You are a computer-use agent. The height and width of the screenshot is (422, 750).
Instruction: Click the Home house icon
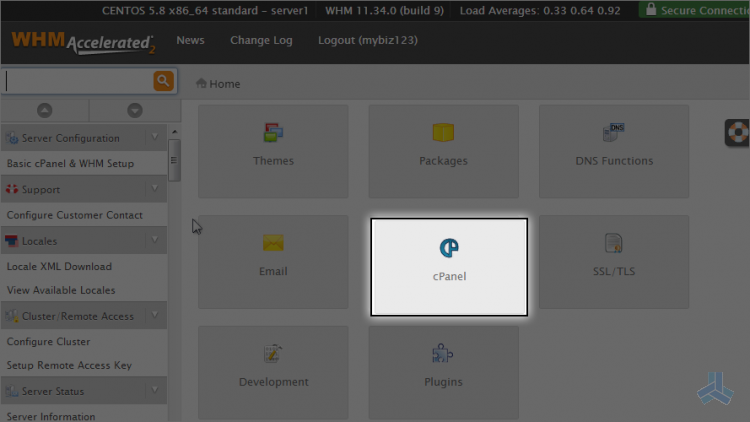pos(201,83)
